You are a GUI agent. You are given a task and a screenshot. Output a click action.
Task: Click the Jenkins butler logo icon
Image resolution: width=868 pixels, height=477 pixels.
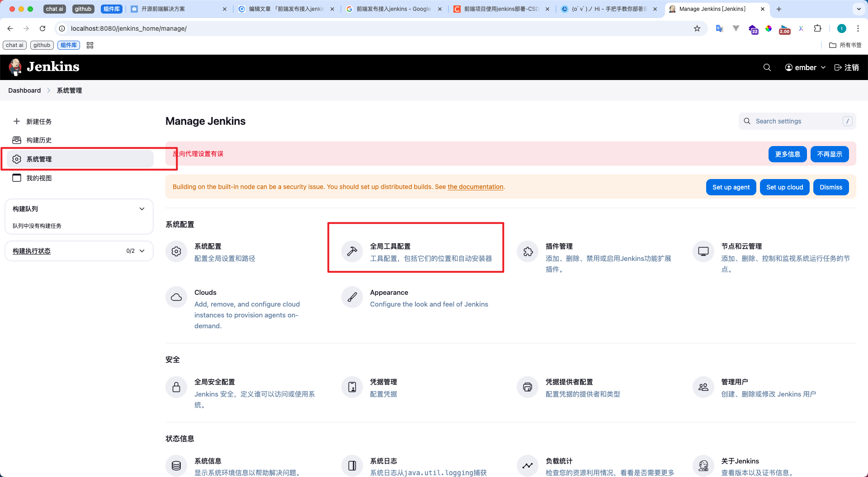click(15, 67)
